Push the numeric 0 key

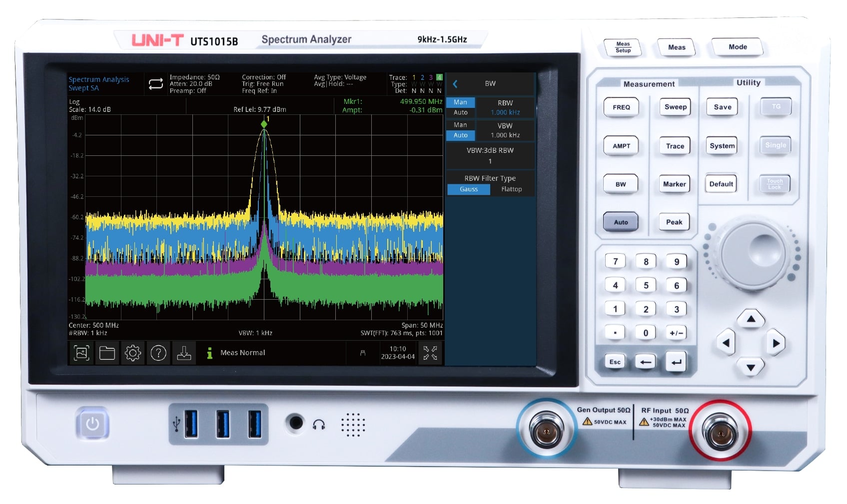point(646,333)
